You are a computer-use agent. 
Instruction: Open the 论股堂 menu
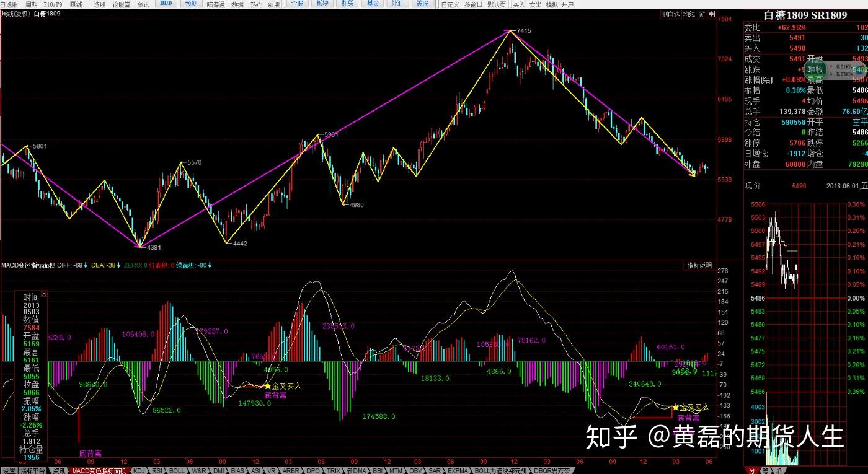point(122,4)
